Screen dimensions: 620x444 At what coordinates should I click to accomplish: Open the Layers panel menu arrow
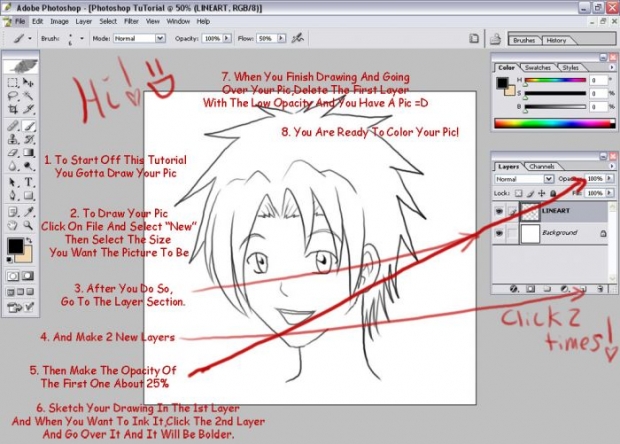[612, 166]
